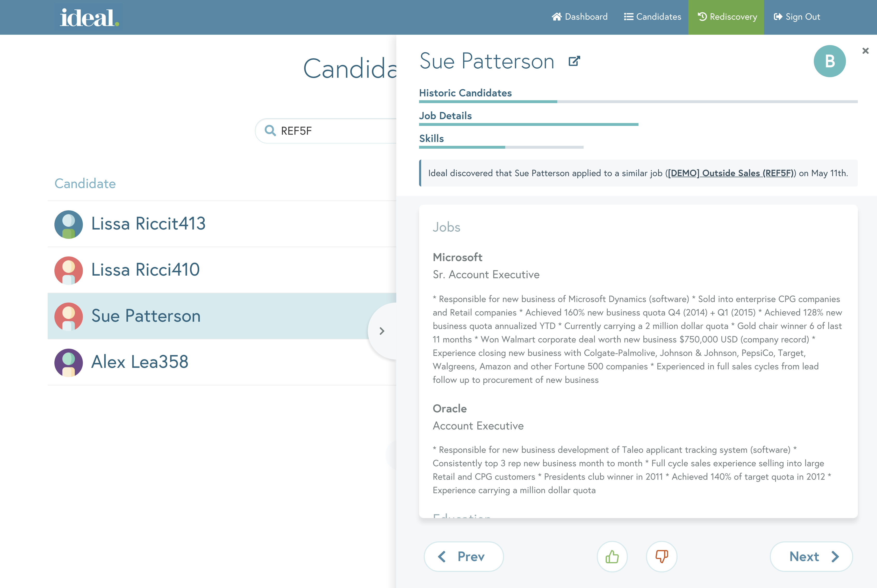Click the search magnifier icon
Screen dimensions: 877x588
[x=270, y=131]
